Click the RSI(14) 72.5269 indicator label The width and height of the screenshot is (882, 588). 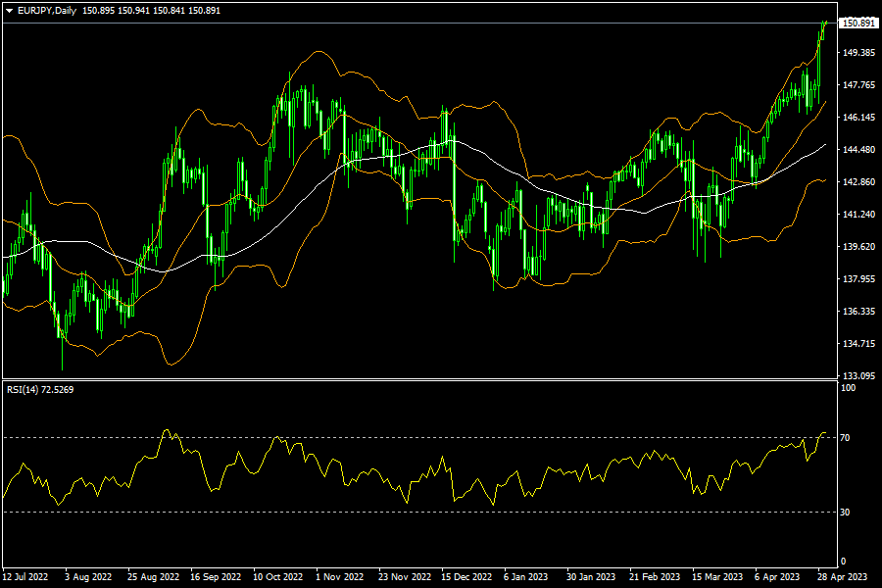(x=40, y=389)
